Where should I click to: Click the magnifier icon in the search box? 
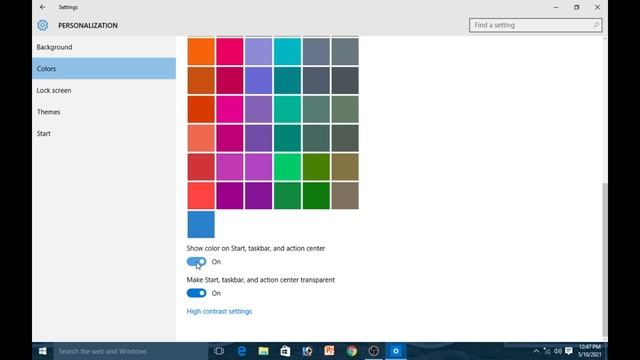596,25
